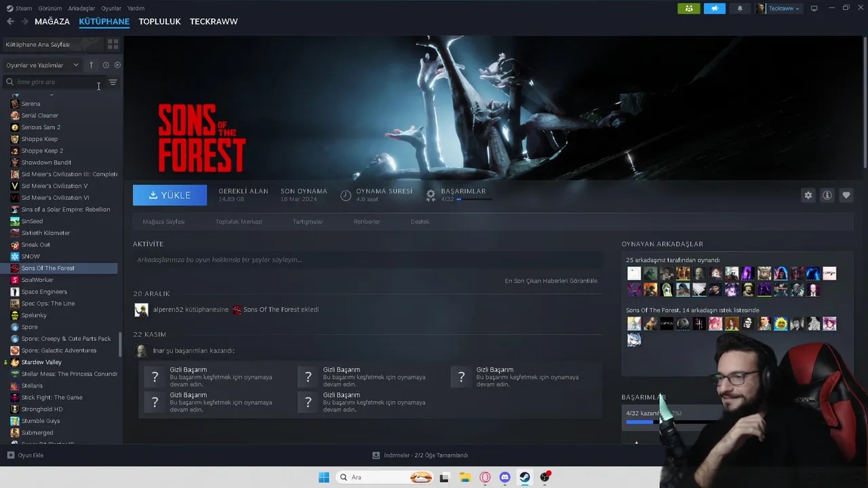Go back with the left arrow
The image size is (868, 488).
[10, 22]
